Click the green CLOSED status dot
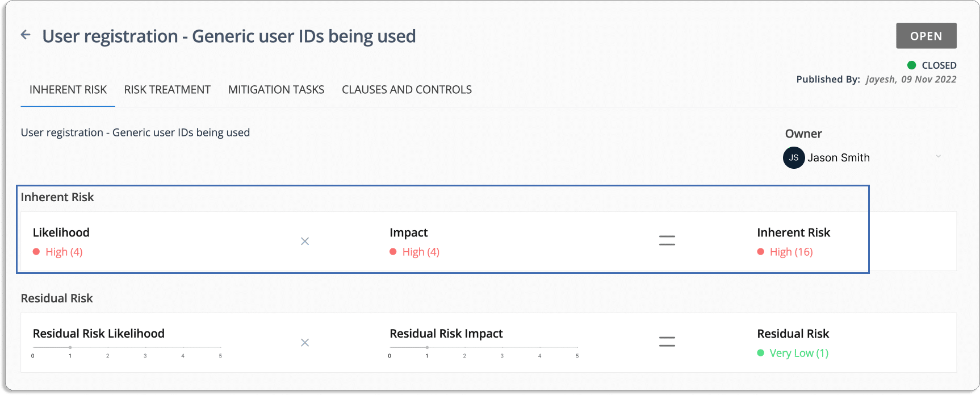This screenshot has height=395, width=980. (911, 65)
